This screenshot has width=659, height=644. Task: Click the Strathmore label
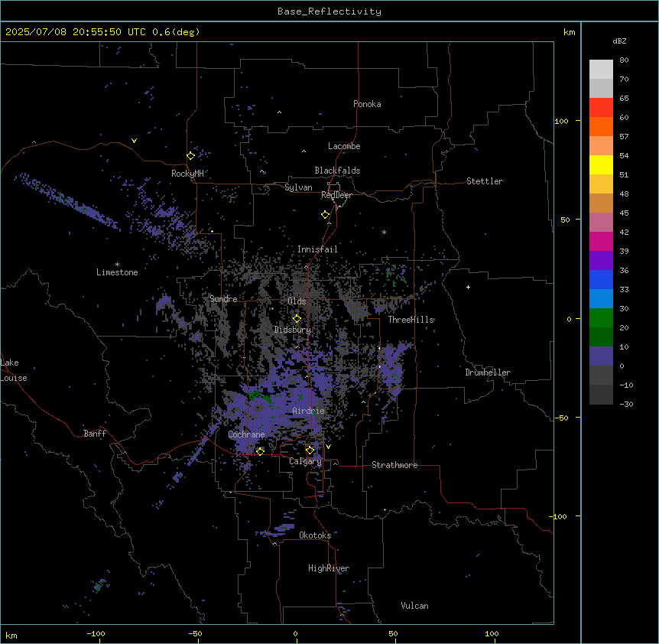pos(394,465)
